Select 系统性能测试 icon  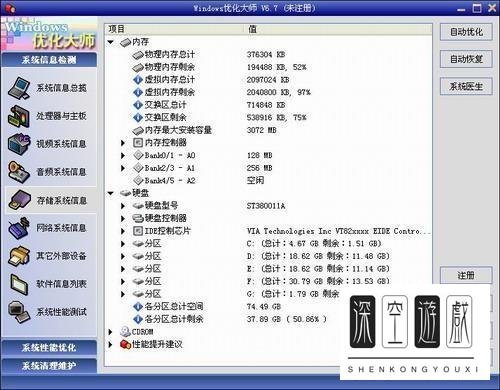click(19, 312)
